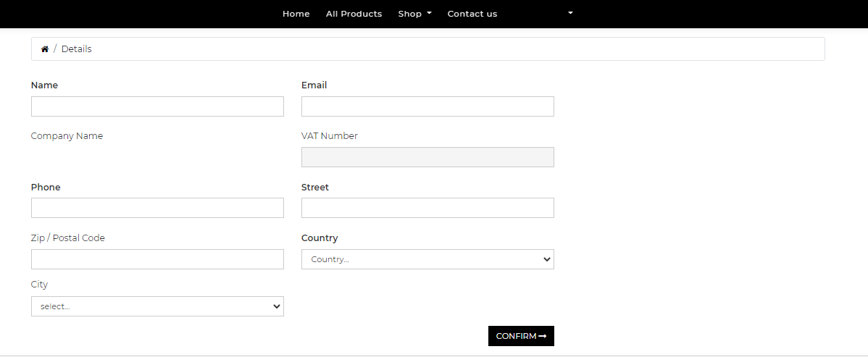Focus the Street input field
The height and width of the screenshot is (357, 868).
point(427,208)
